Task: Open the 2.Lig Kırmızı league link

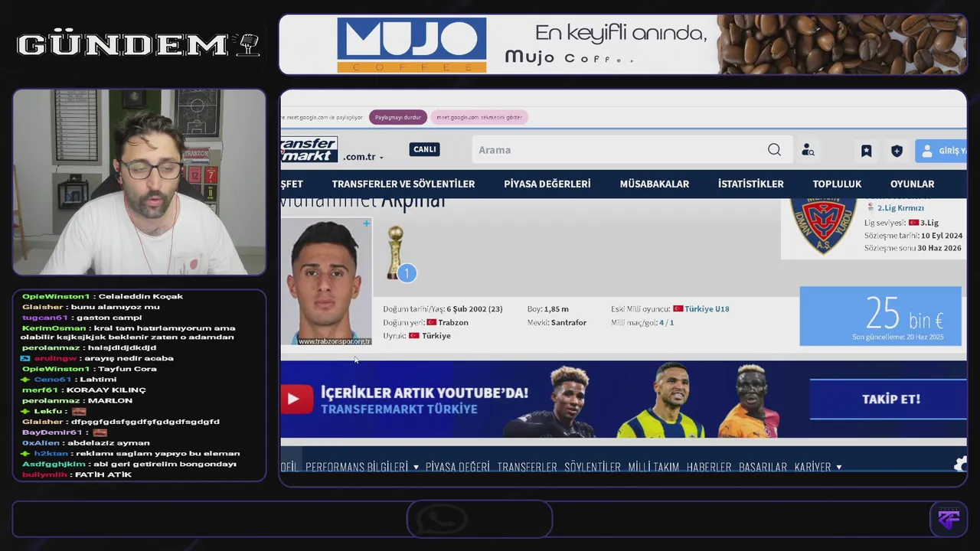Action: coord(900,208)
